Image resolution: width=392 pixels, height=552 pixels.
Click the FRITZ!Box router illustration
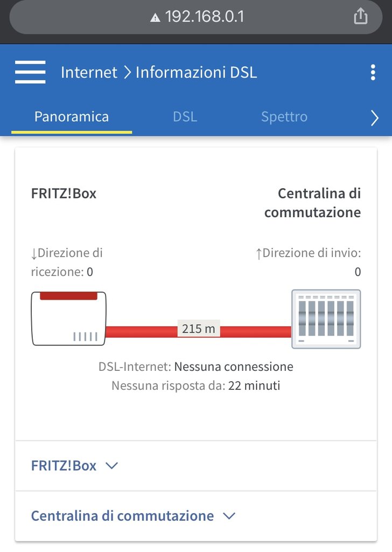click(x=68, y=319)
